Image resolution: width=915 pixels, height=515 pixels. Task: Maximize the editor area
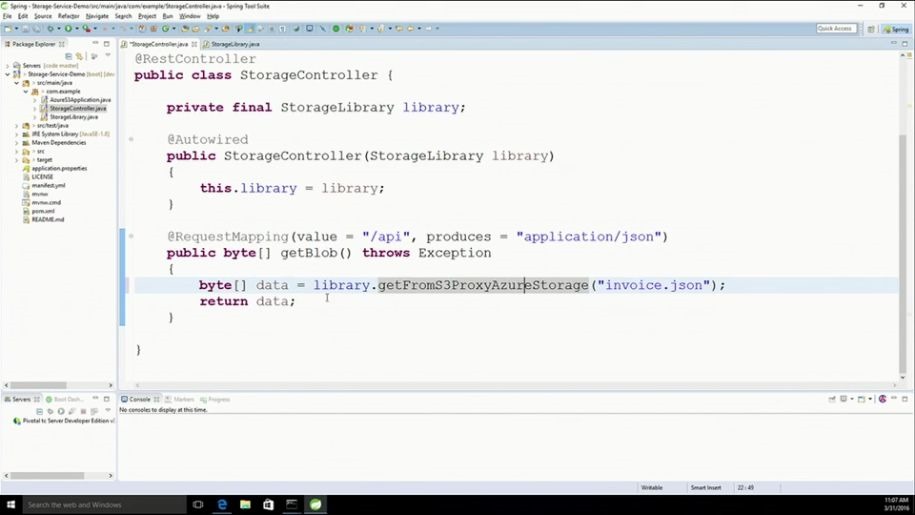point(906,44)
